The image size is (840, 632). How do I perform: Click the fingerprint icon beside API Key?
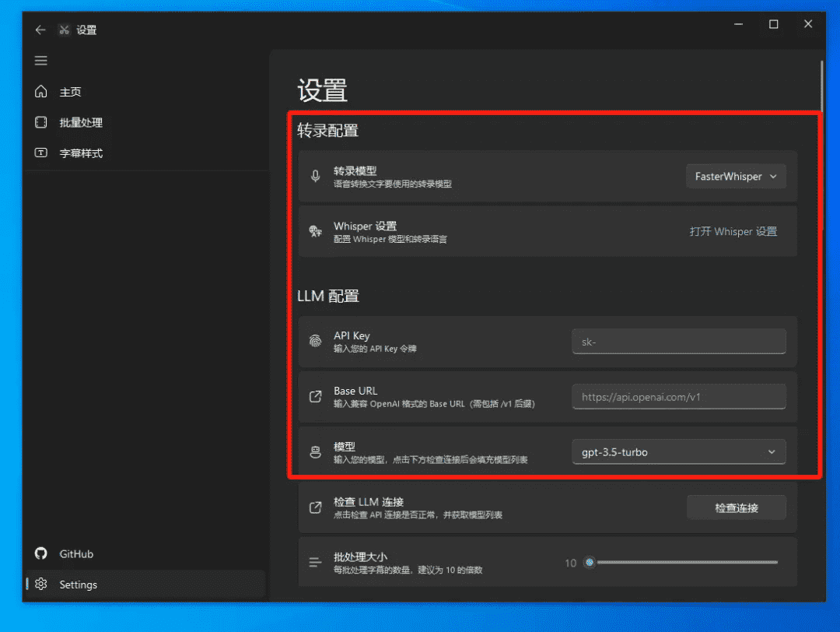315,342
